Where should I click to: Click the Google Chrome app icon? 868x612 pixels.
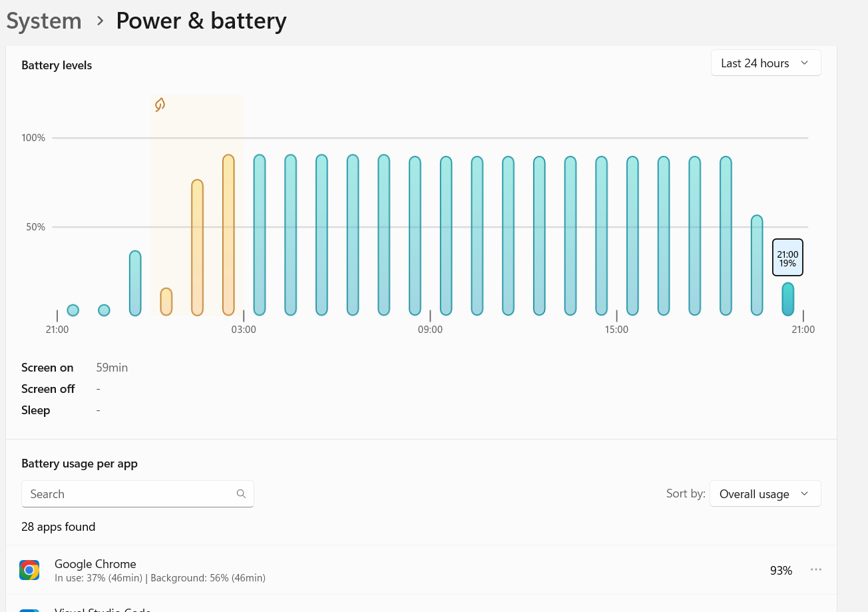tap(29, 570)
